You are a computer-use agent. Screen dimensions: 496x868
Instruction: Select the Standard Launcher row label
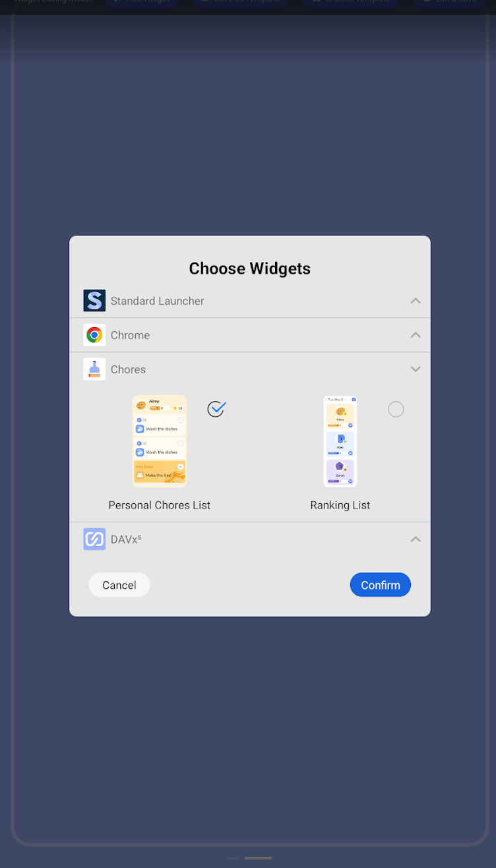(157, 301)
